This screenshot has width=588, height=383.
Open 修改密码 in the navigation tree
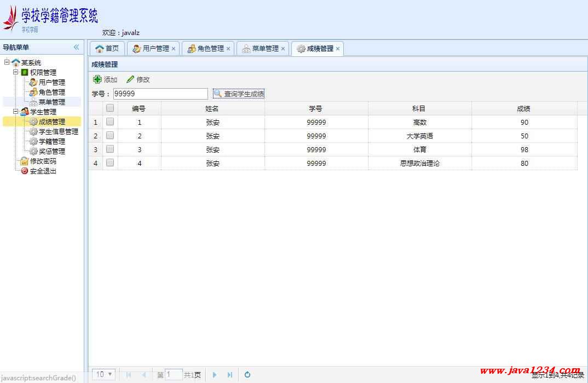(43, 161)
